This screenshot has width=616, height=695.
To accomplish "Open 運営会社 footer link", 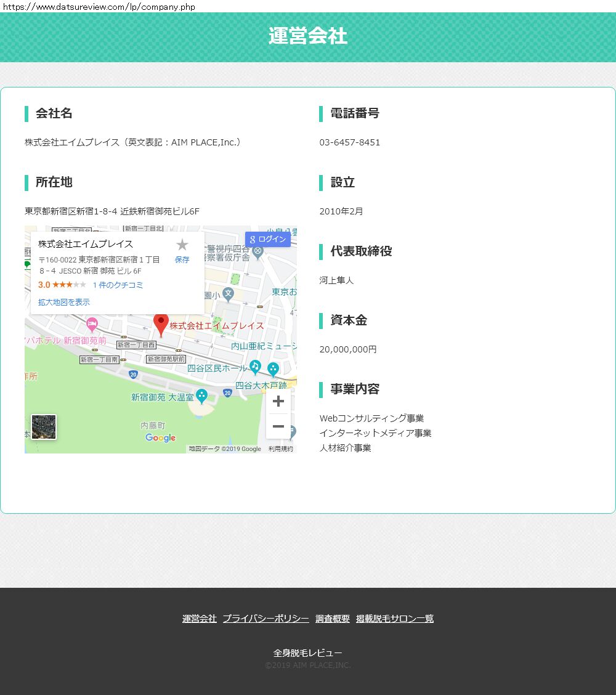I will point(200,619).
